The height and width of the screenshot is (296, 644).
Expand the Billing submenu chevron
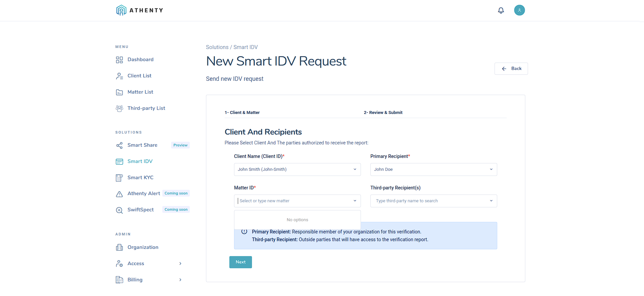pos(180,280)
